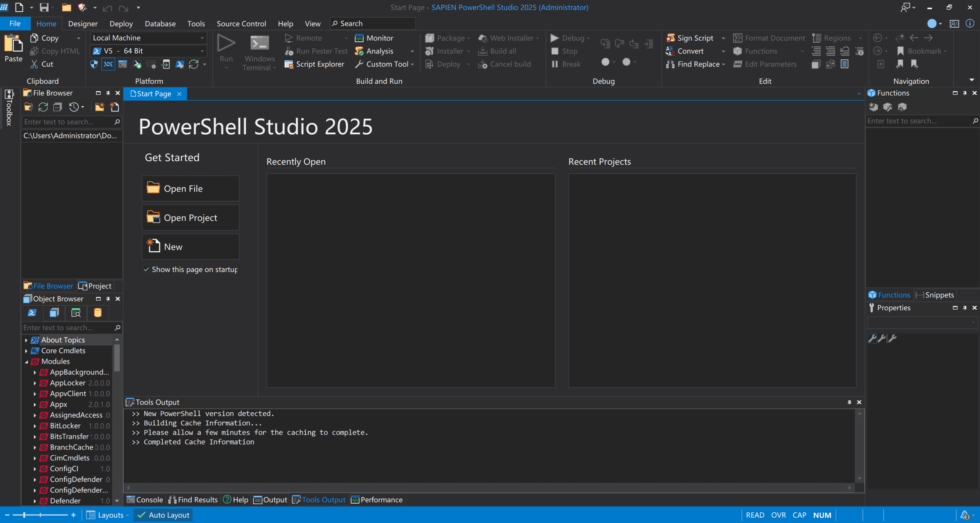
Task: Click the console window icon in Platform group
Action: (122, 64)
